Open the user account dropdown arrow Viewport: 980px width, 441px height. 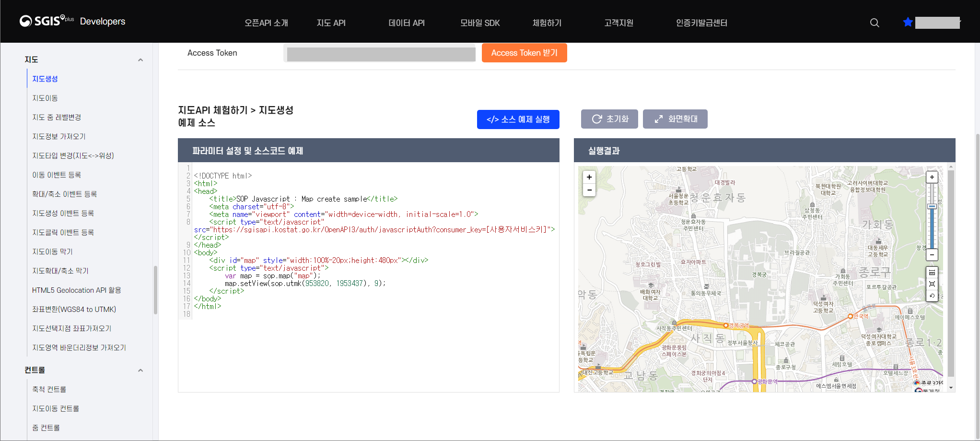pyautogui.click(x=959, y=22)
